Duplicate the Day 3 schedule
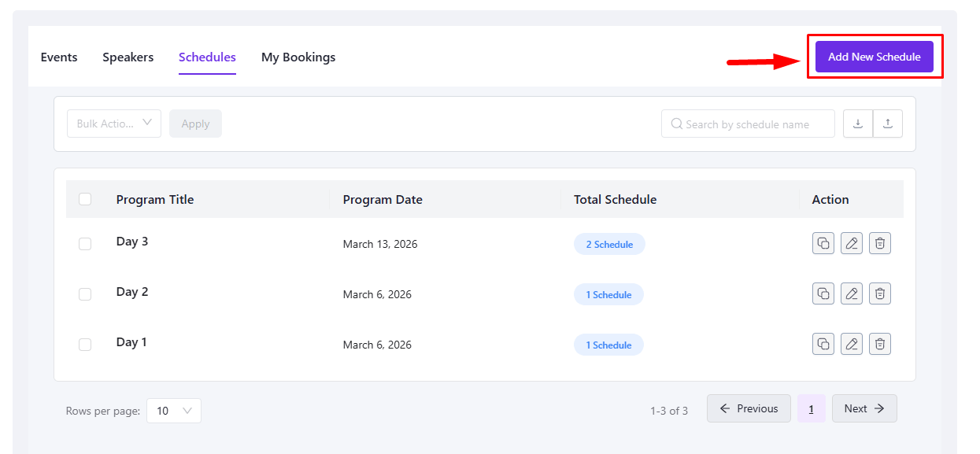Image resolution: width=980 pixels, height=454 pixels. pyautogui.click(x=823, y=243)
